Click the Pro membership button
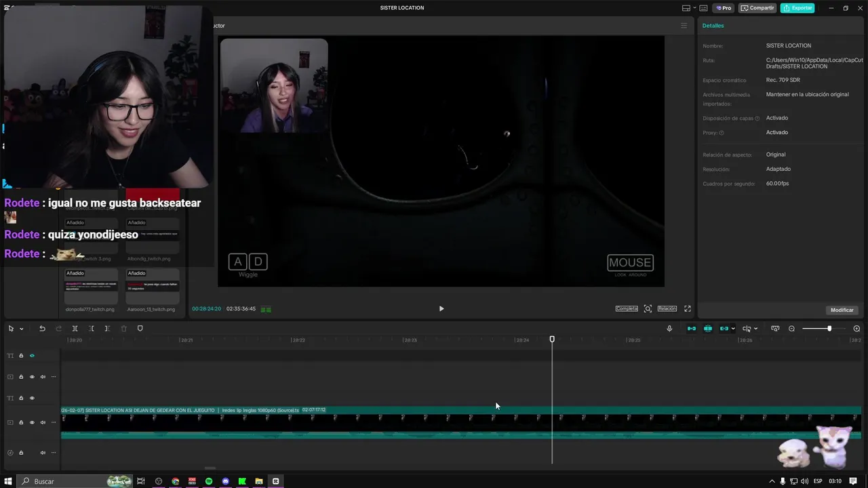The height and width of the screenshot is (488, 868). [722, 8]
